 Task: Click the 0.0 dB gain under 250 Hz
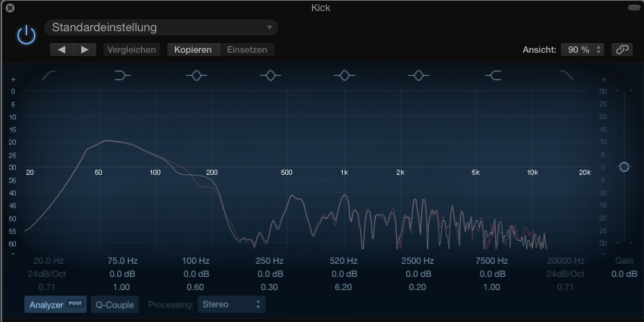[x=270, y=274]
